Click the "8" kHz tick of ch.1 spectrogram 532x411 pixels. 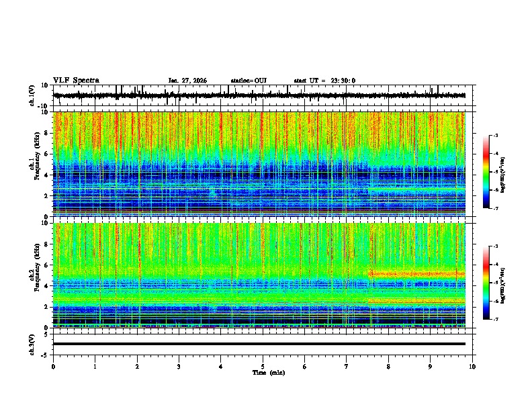point(46,133)
